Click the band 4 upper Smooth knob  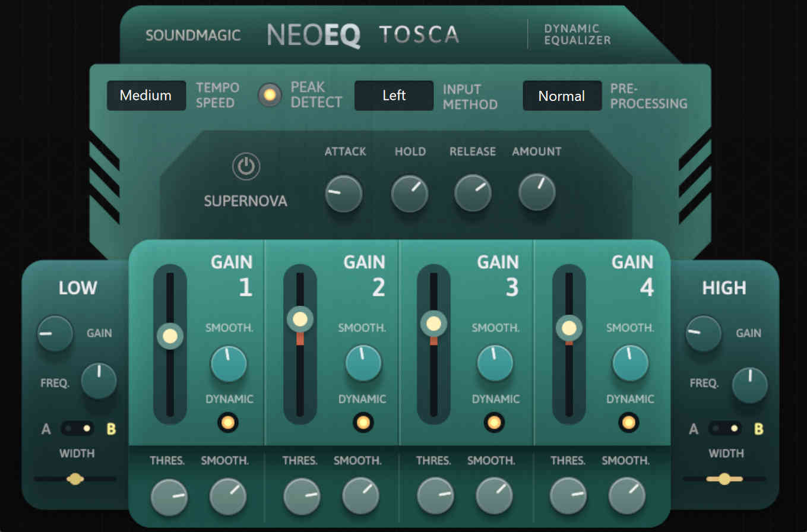point(630,363)
